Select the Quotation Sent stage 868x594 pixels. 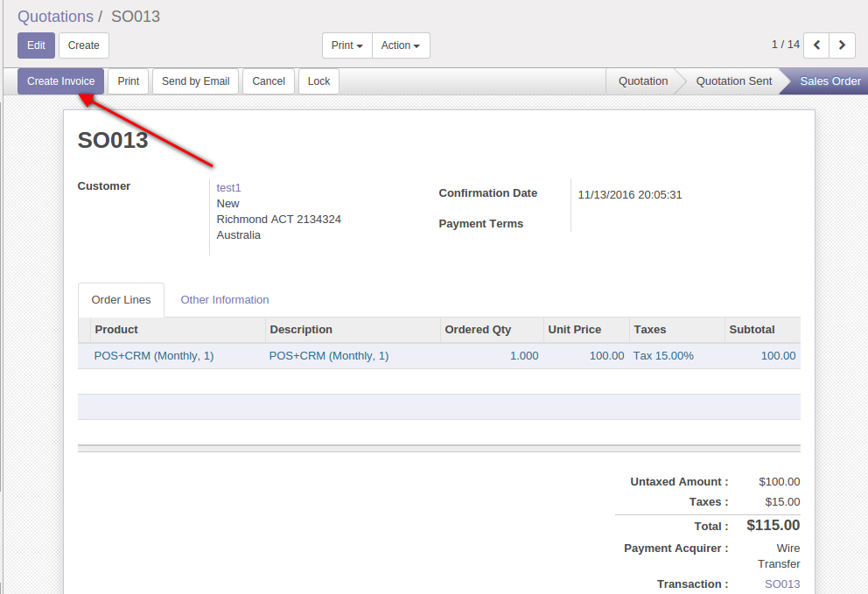click(733, 81)
